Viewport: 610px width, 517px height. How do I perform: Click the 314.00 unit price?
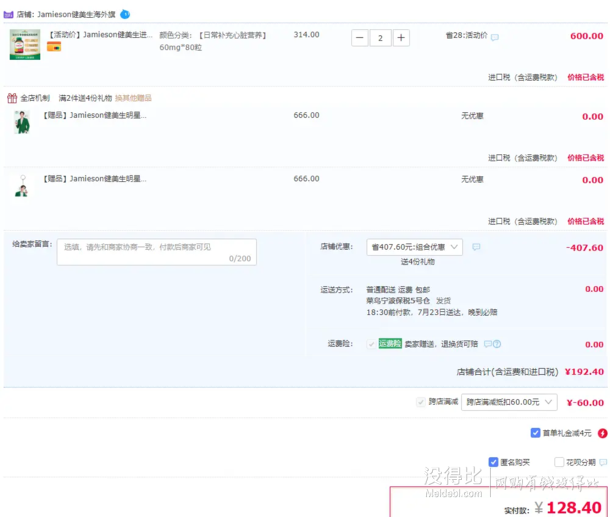coord(306,35)
